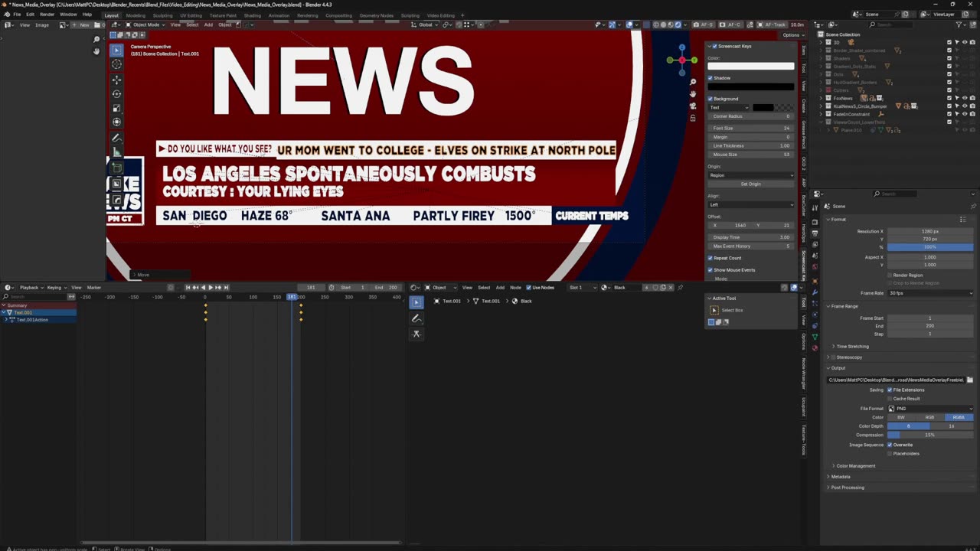Viewport: 980px width, 551px height.
Task: Click New button in image editor header
Action: [83, 24]
